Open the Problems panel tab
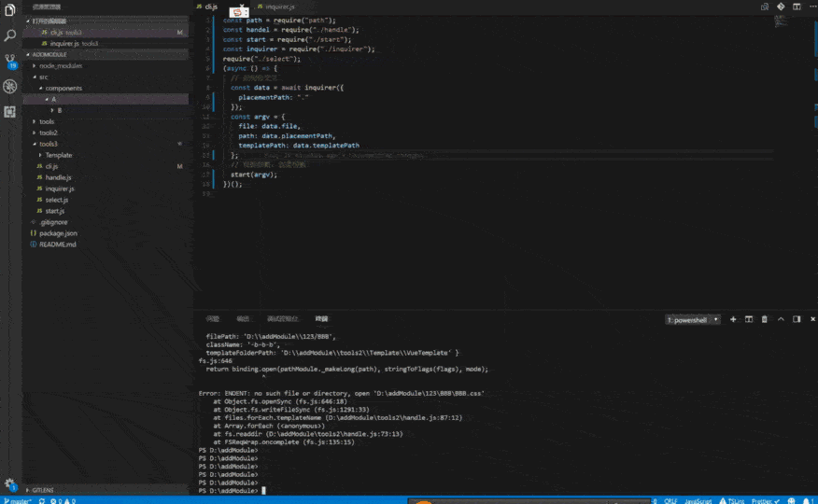The height and width of the screenshot is (504, 818). coord(212,318)
